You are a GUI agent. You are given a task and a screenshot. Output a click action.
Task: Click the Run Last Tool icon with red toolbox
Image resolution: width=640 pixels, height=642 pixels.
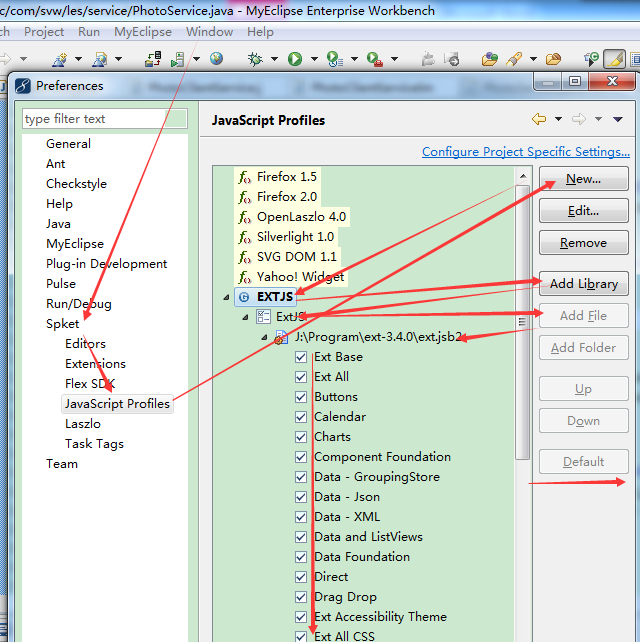tap(374, 59)
